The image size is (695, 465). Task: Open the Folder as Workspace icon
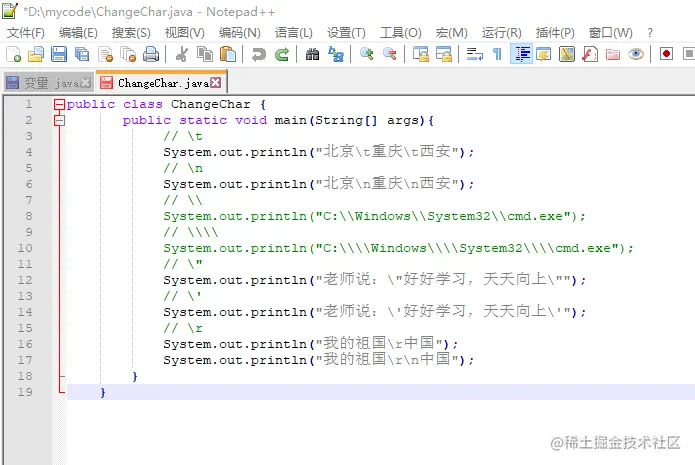pyautogui.click(x=613, y=54)
